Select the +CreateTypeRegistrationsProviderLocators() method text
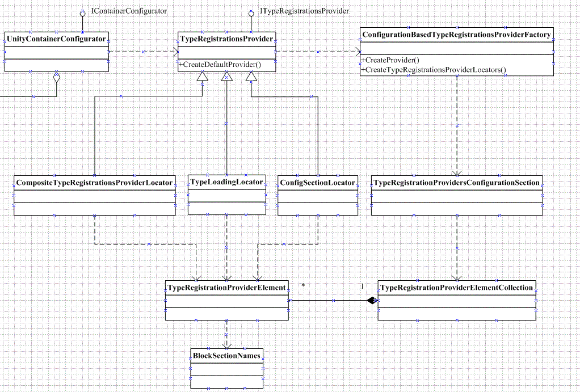The height and width of the screenshot is (392, 580). (434, 70)
